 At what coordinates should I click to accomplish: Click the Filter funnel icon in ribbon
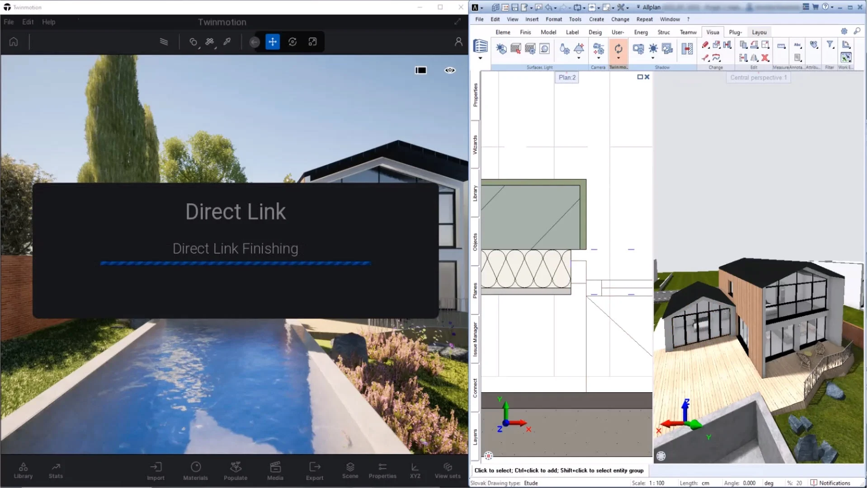[x=830, y=44]
